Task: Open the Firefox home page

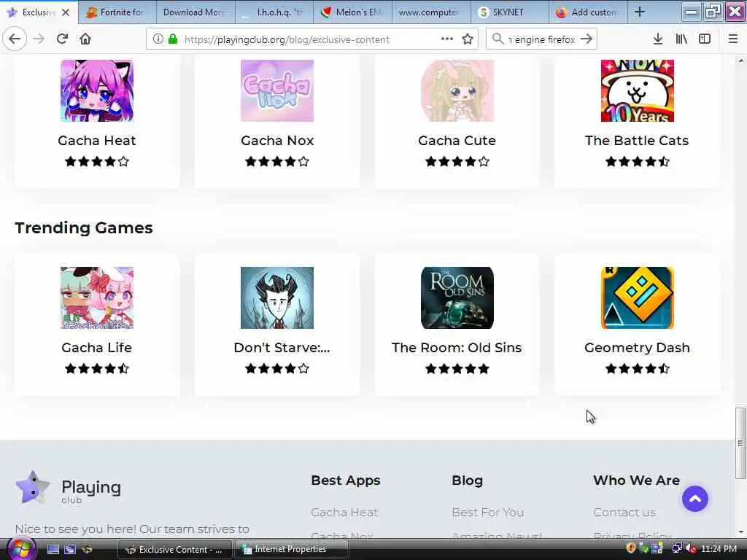Action: click(x=85, y=39)
